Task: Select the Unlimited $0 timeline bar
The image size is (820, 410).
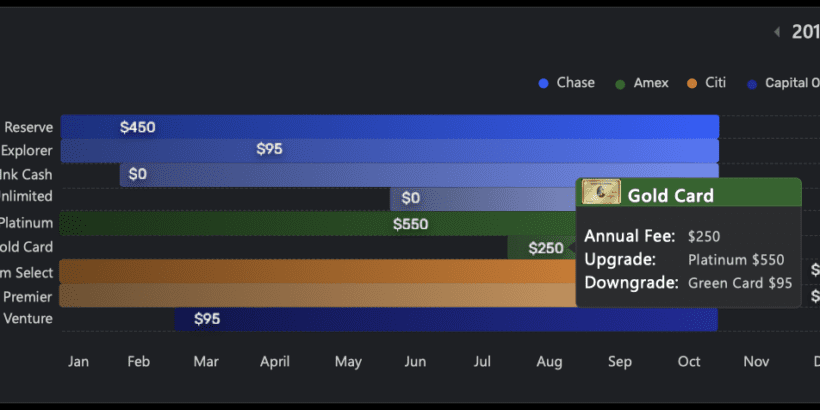Action: [x=482, y=199]
